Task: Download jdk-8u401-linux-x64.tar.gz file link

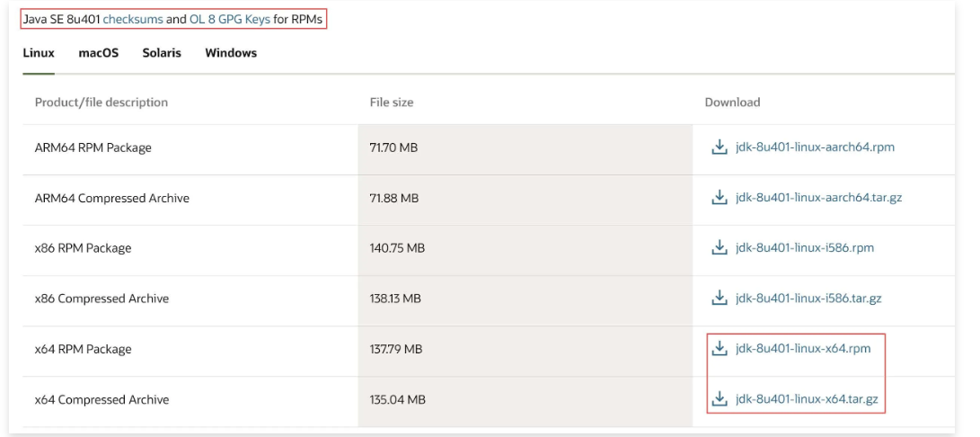Action: tap(807, 399)
